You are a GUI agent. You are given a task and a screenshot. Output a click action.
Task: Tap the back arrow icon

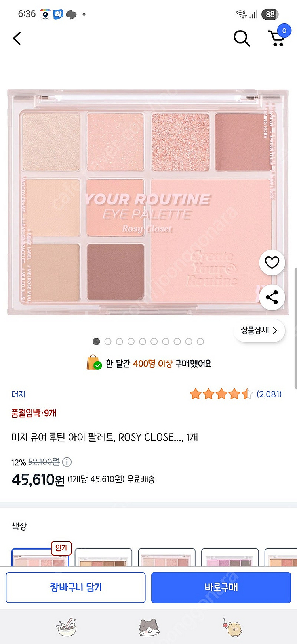pyautogui.click(x=17, y=38)
